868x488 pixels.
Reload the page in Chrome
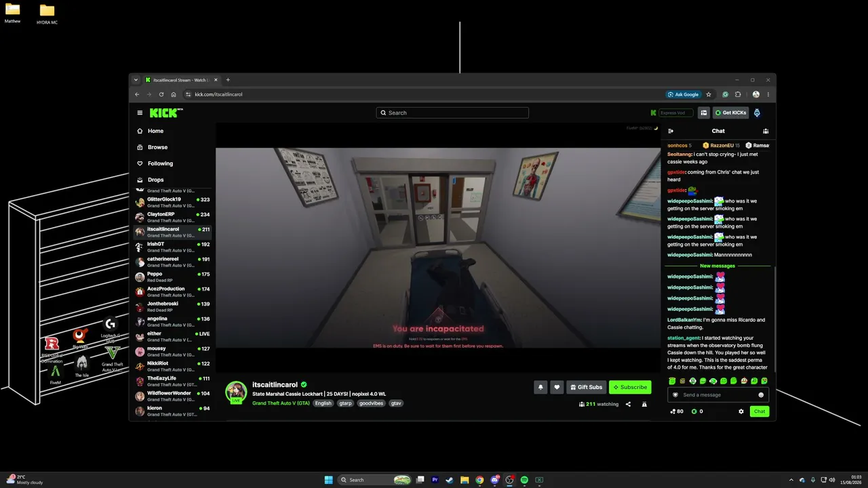click(x=161, y=94)
